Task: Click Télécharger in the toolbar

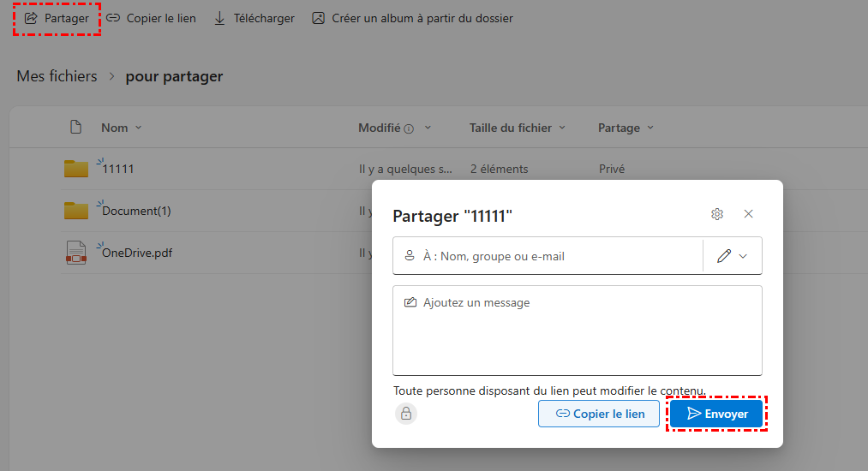Action: click(x=254, y=18)
